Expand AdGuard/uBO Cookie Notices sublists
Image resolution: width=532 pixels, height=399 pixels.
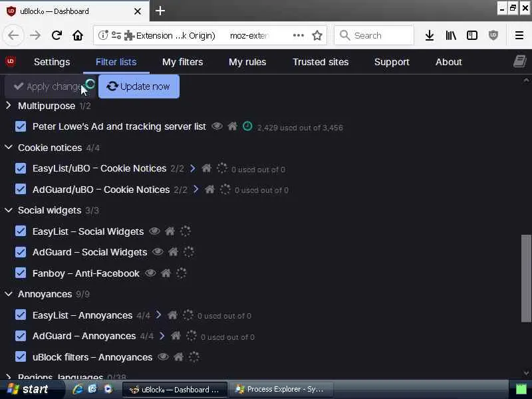pos(196,189)
